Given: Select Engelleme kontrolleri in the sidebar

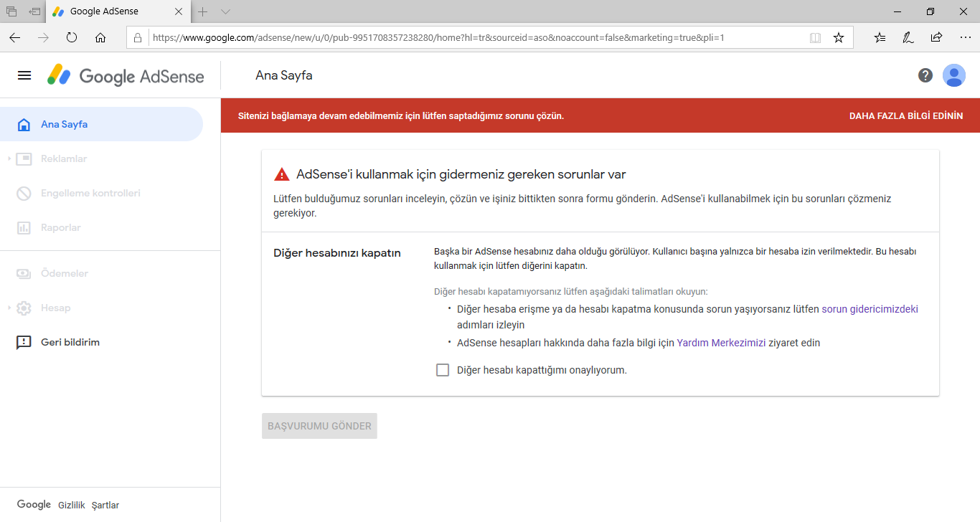Looking at the screenshot, I should point(101,193).
